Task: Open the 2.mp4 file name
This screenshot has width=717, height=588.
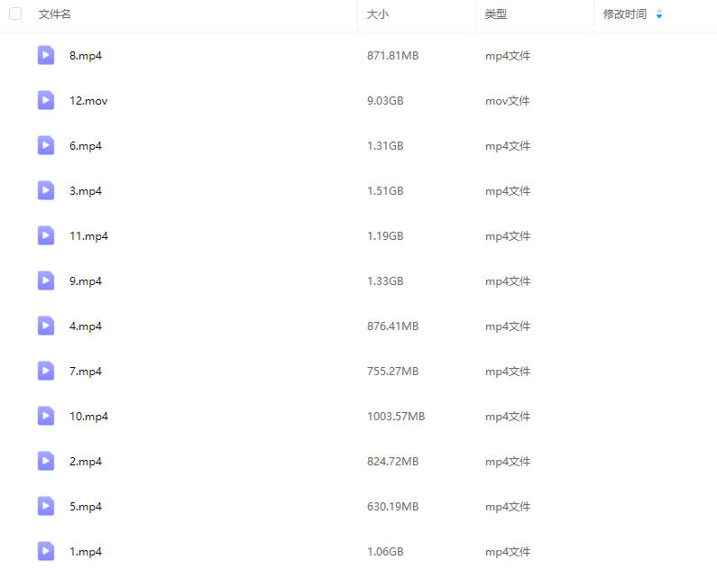Action: [86, 462]
